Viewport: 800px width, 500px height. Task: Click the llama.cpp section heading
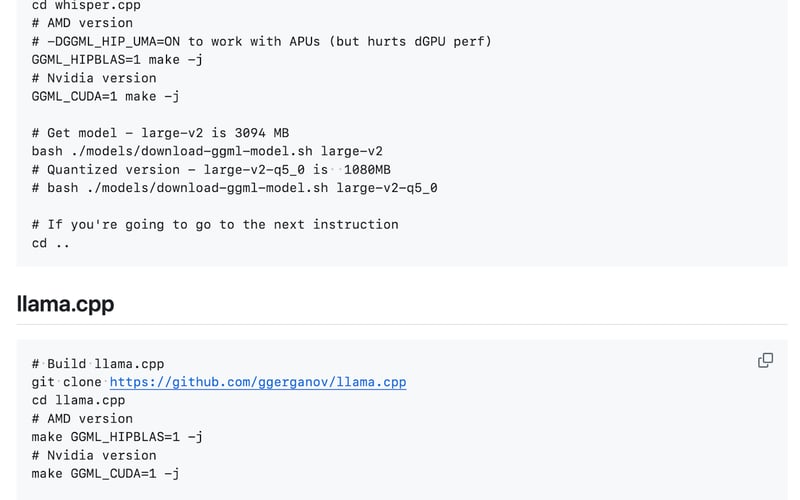(x=65, y=304)
